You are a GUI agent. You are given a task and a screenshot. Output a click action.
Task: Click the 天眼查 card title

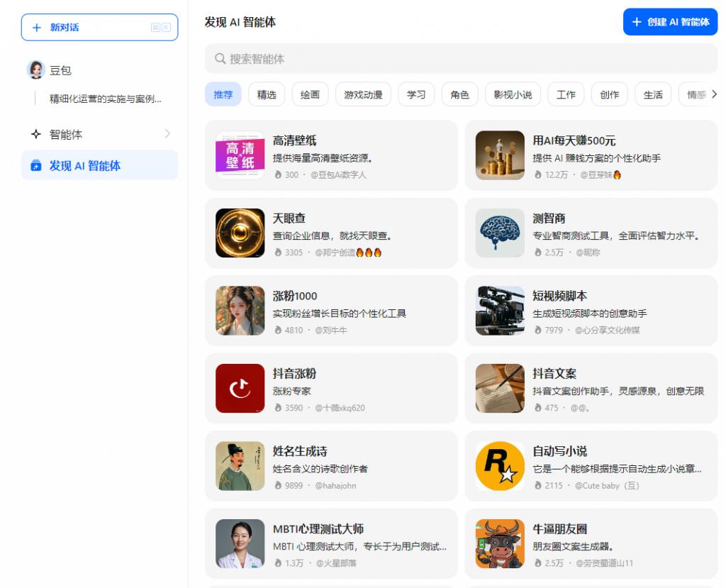point(289,218)
